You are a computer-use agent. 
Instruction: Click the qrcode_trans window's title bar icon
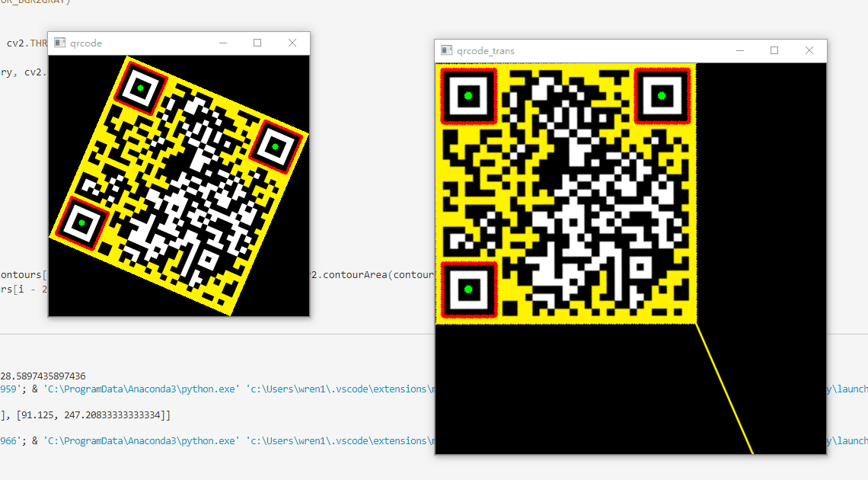point(446,50)
